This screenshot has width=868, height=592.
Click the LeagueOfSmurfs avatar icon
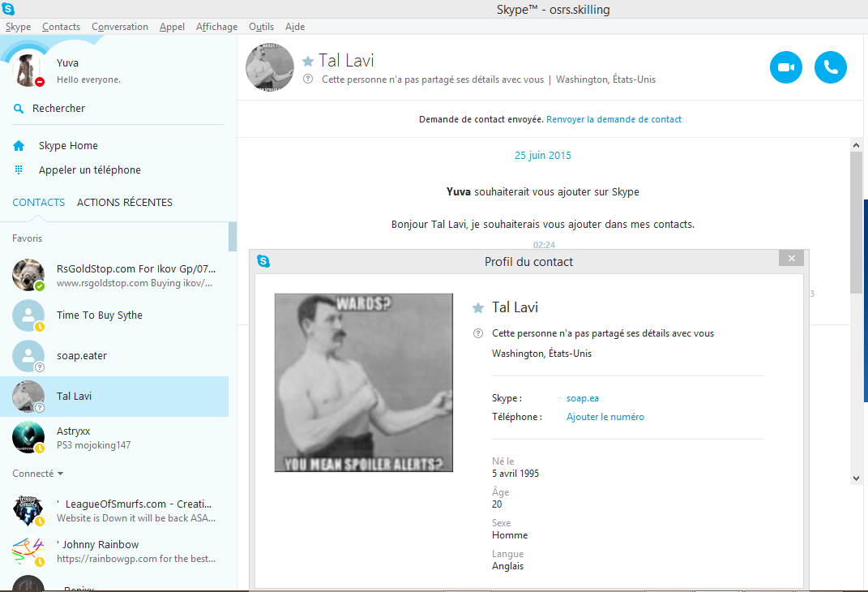(x=28, y=511)
